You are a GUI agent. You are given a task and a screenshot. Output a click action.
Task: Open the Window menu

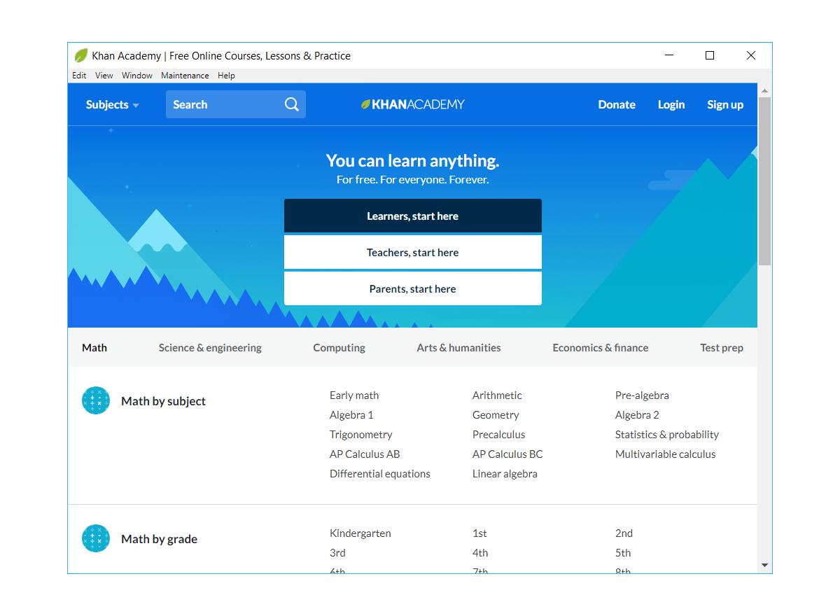[137, 76]
